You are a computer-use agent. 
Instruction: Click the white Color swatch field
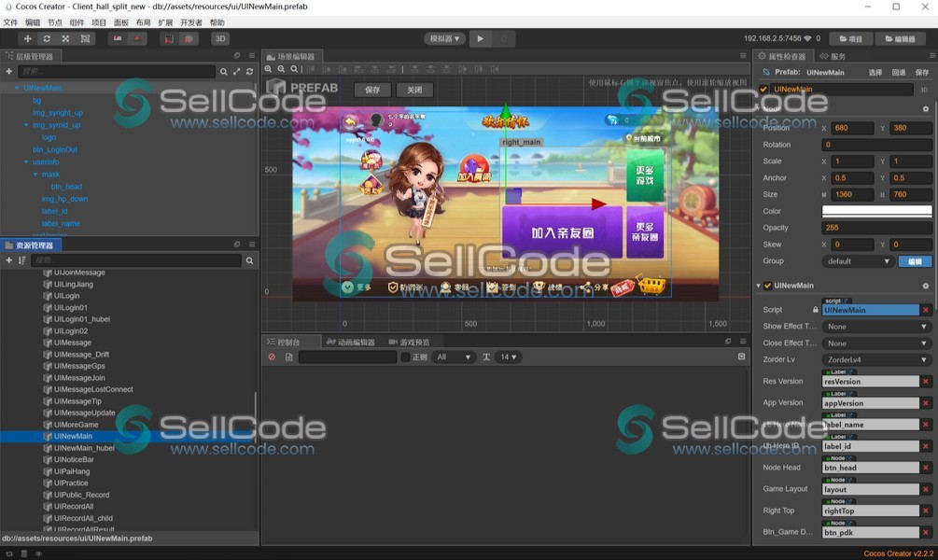click(876, 212)
